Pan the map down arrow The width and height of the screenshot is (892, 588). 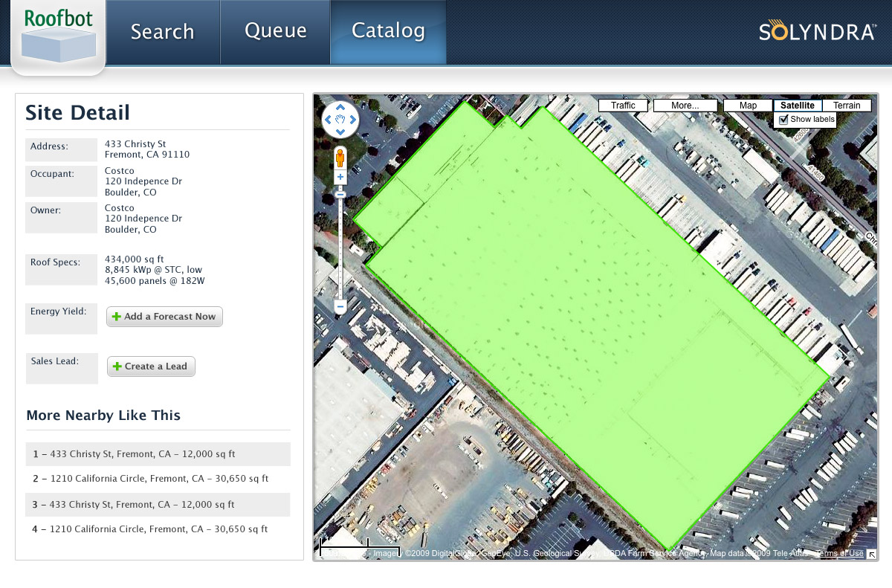(x=340, y=132)
